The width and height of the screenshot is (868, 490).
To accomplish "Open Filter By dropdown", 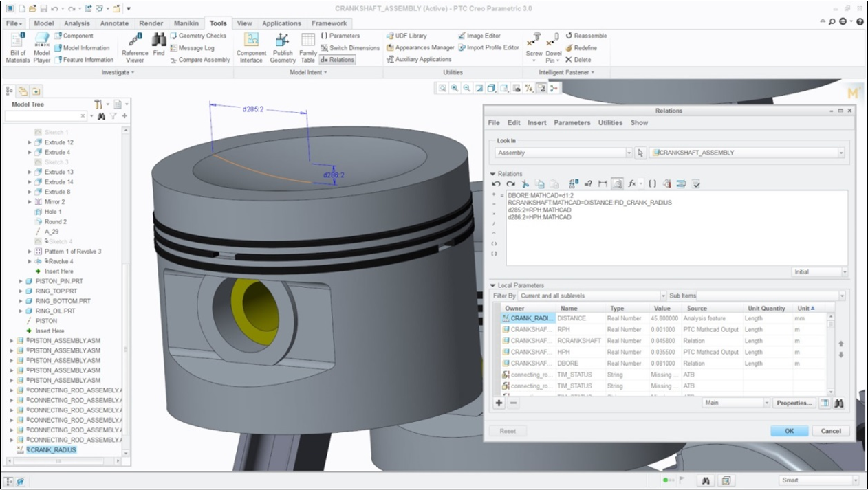I will coord(663,296).
